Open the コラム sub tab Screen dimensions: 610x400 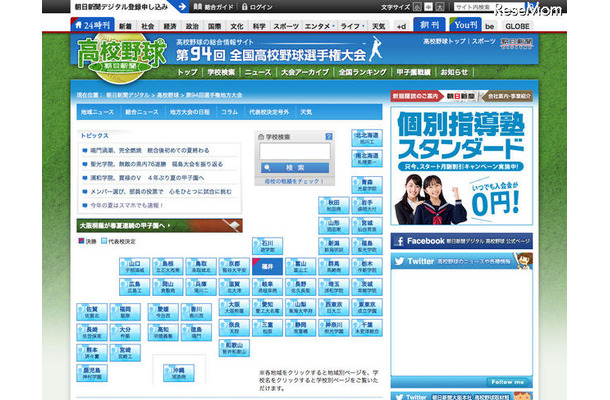click(230, 112)
